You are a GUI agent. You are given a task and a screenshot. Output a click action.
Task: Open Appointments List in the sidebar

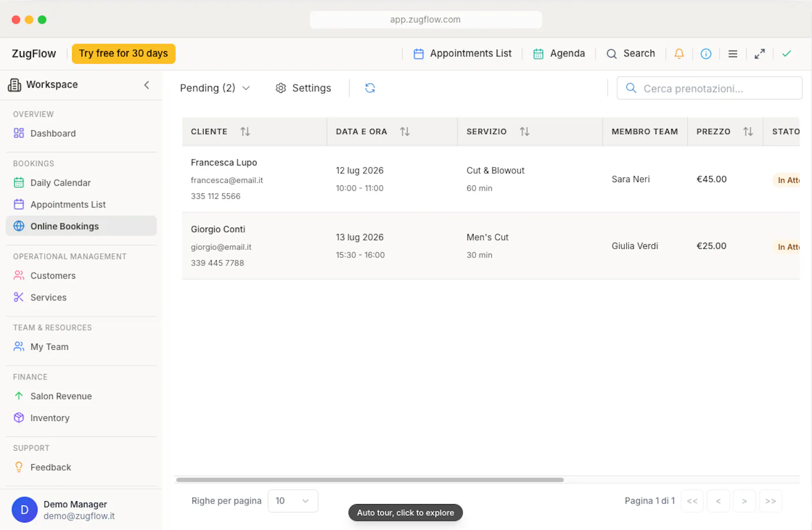click(x=81, y=204)
